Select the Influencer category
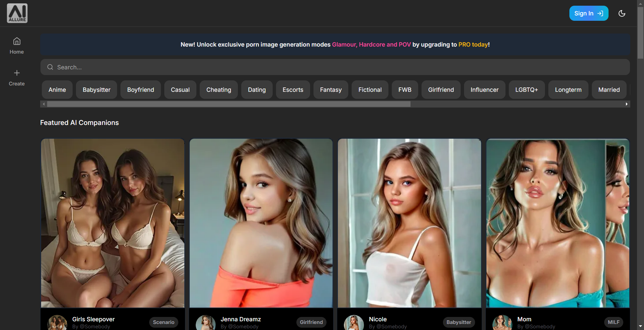Image resolution: width=644 pixels, height=330 pixels. pos(484,90)
